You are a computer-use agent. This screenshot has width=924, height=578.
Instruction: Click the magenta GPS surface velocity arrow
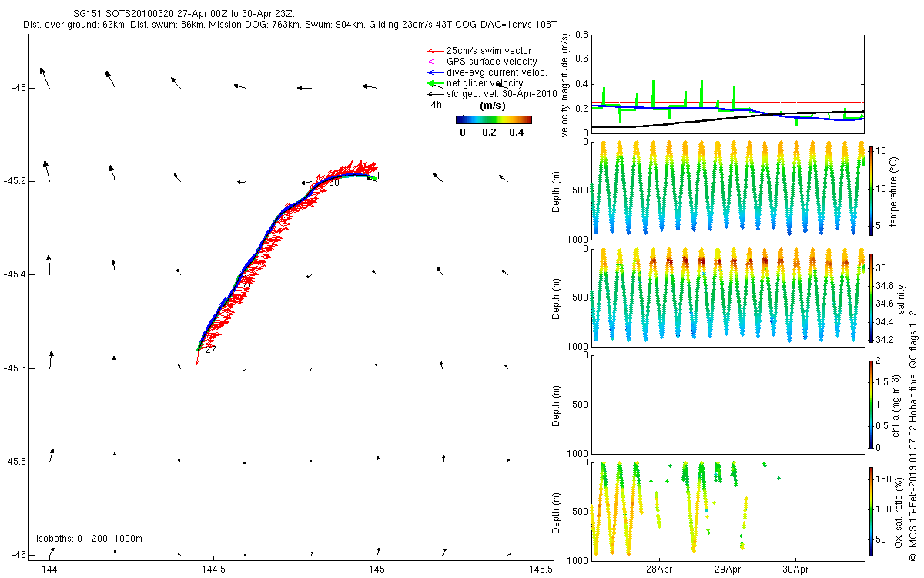coord(435,62)
